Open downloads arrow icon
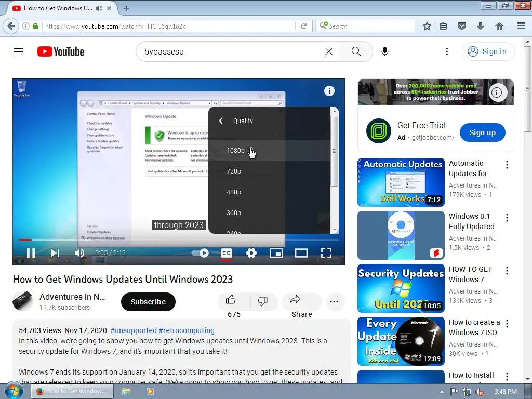 481,26
